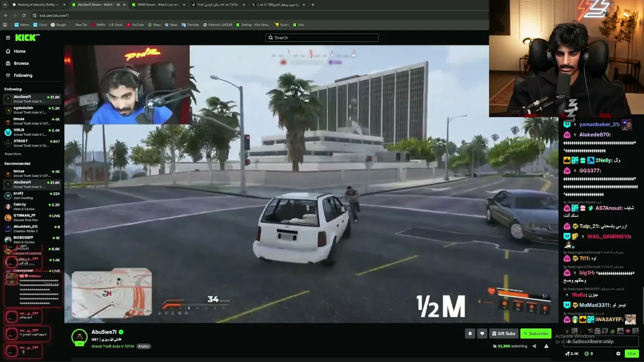Click the Arabic language tag
Viewport: 644px width, 362px height.
(143, 346)
